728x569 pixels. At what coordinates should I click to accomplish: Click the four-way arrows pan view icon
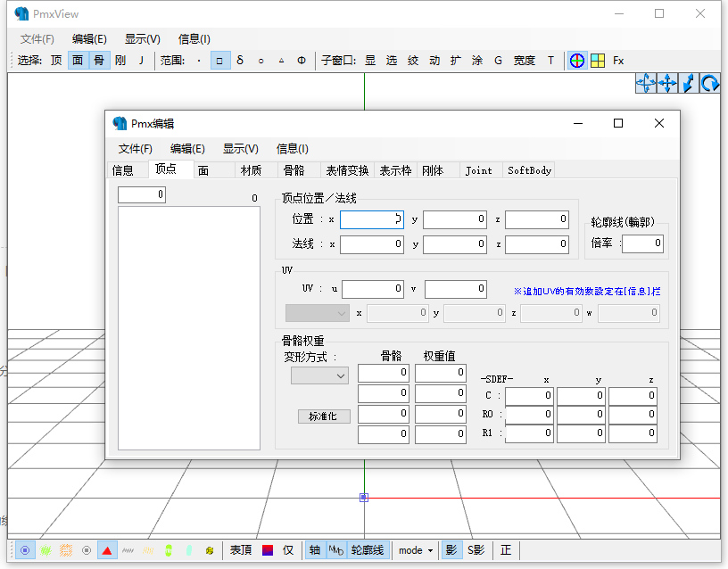646,84
